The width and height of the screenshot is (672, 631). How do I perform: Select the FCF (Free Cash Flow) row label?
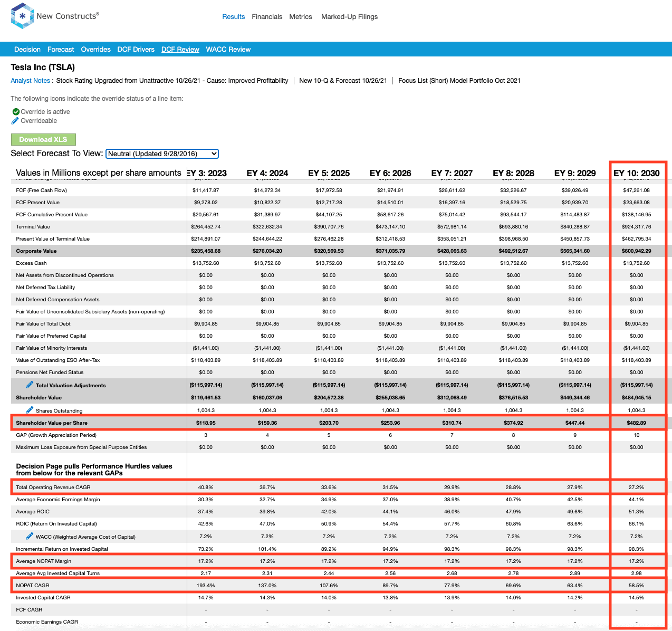tap(41, 190)
